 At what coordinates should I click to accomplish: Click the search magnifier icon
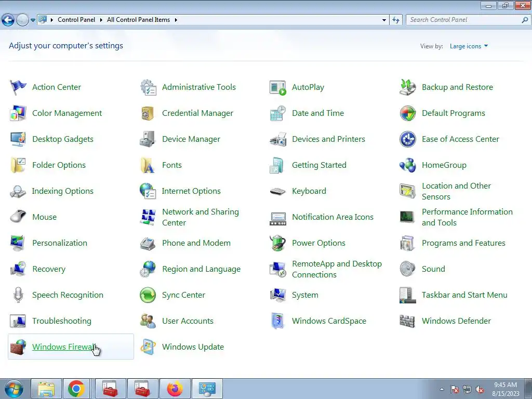pyautogui.click(x=525, y=20)
